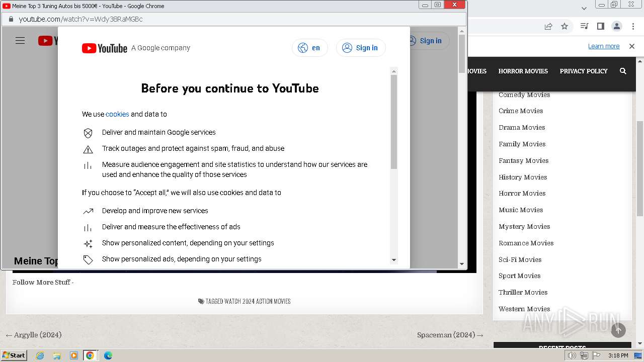644x362 pixels.
Task: Open the Music Movies category
Action: pos(521,210)
